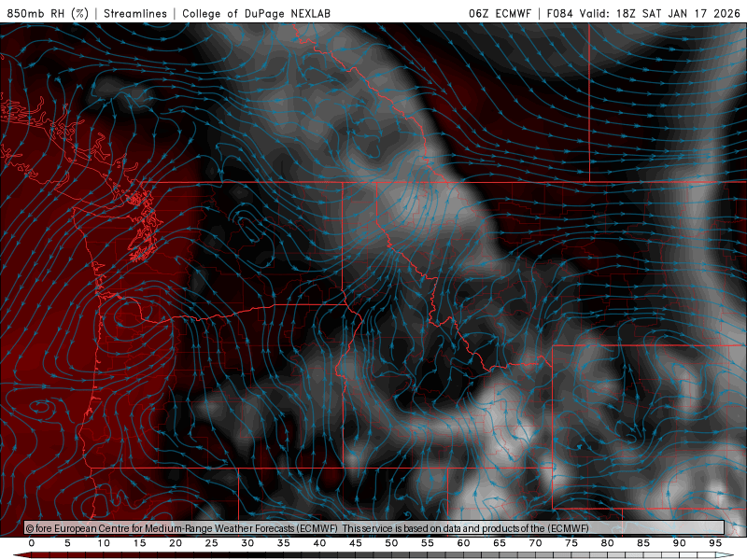Click the '5' value on humidity scale
747x560 pixels.
point(67,543)
